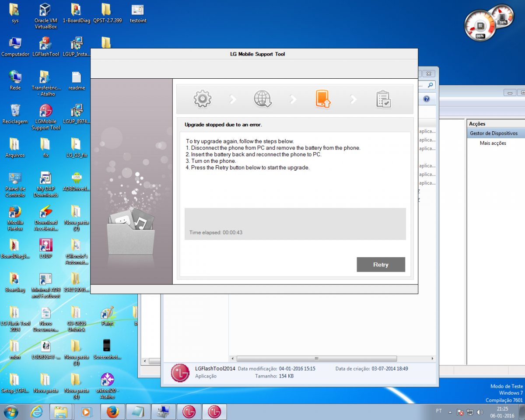Open the tSilenzio's Automat... desktop icon
Viewport: 525px width, 420px height.
[76, 252]
